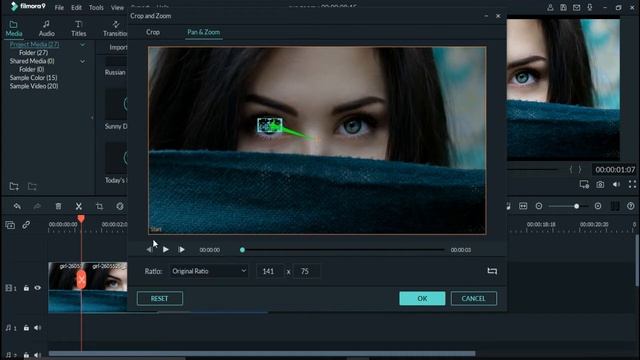Toggle the auto ripple link icon
Viewport: 640px width, 360px height.
click(26, 225)
